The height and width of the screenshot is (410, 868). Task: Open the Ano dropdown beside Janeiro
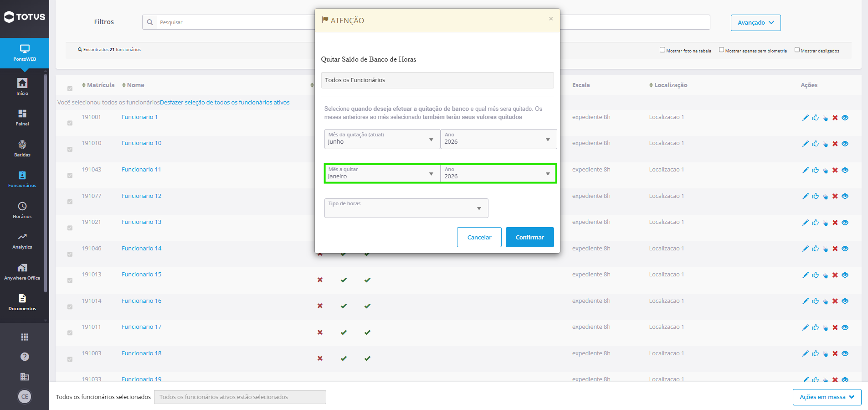click(498, 174)
